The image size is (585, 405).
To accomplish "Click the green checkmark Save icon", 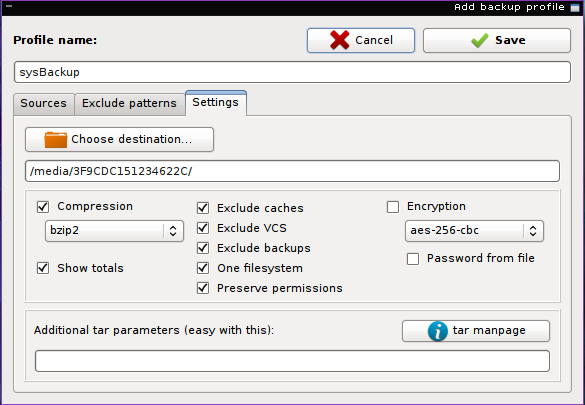I will (480, 40).
